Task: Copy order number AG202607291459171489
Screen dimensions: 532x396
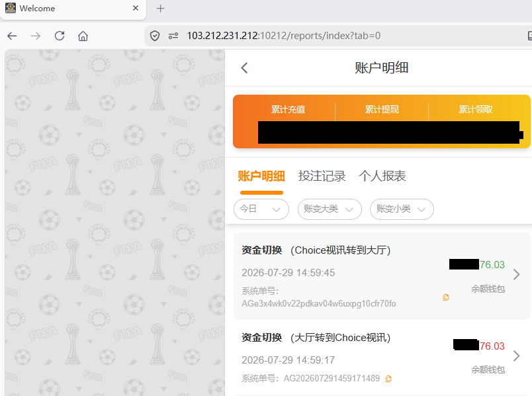Action: coord(388,379)
